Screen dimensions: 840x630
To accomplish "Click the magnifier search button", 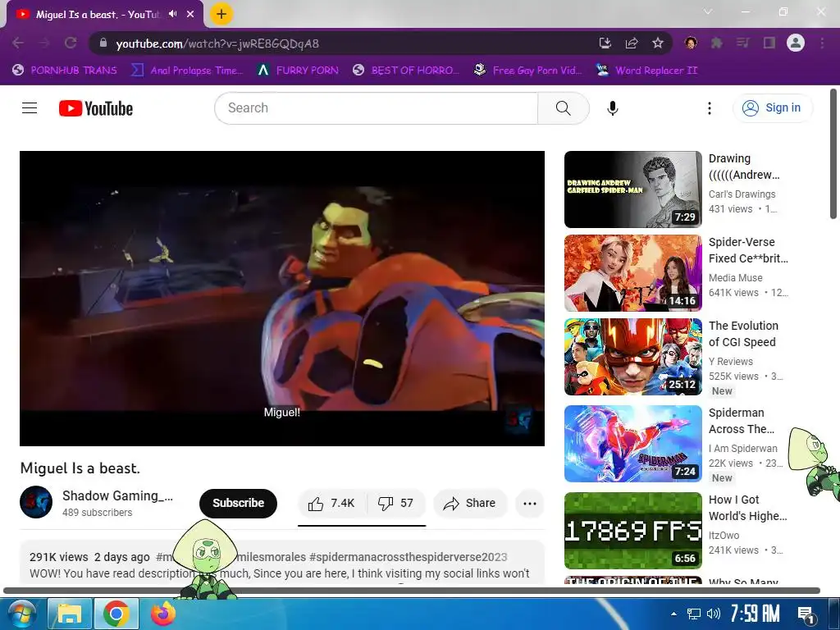I will 563,108.
